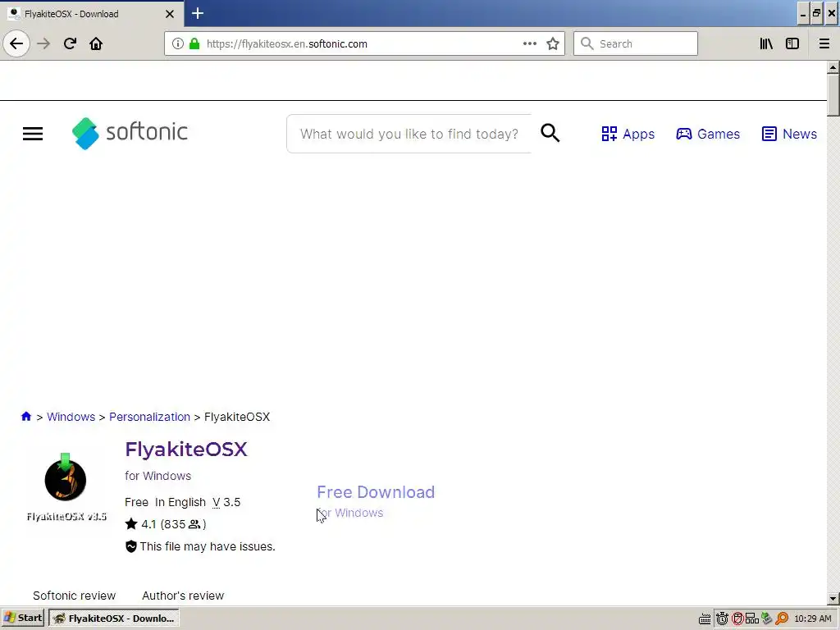Click the stopwatch clock tray icon

click(x=722, y=619)
